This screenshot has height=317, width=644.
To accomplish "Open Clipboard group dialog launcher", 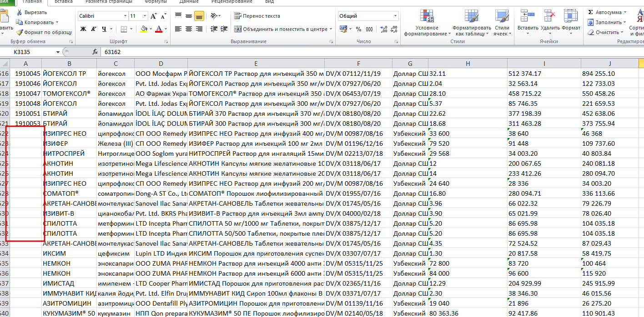I will click(x=71, y=41).
